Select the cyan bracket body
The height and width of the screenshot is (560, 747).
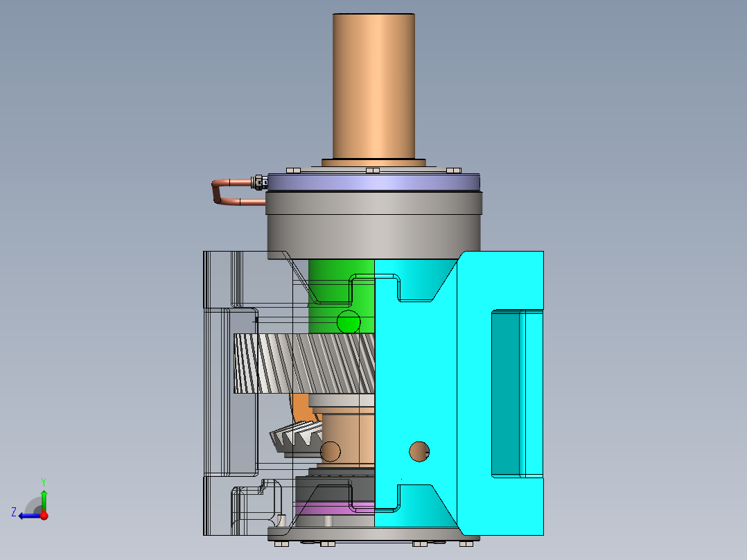pyautogui.click(x=429, y=371)
